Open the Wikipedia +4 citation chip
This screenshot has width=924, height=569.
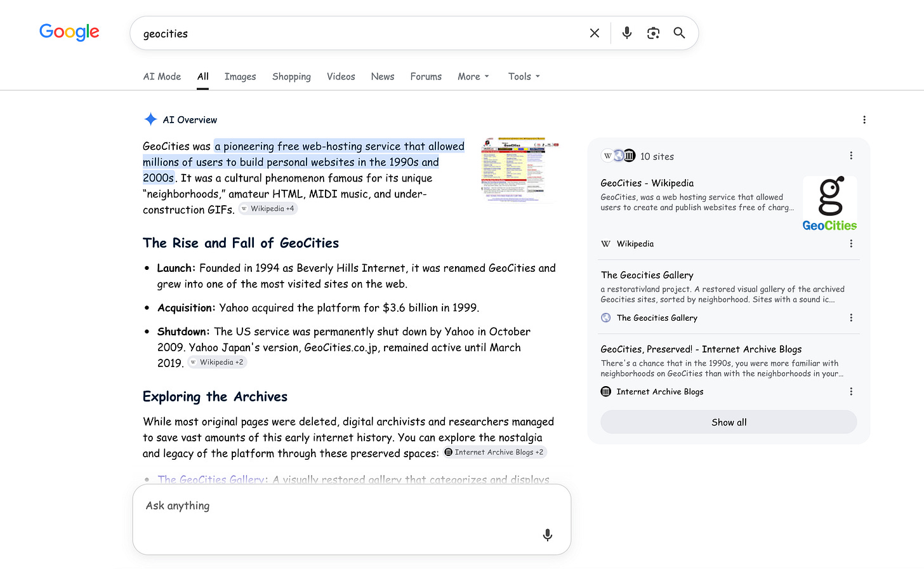[268, 209]
